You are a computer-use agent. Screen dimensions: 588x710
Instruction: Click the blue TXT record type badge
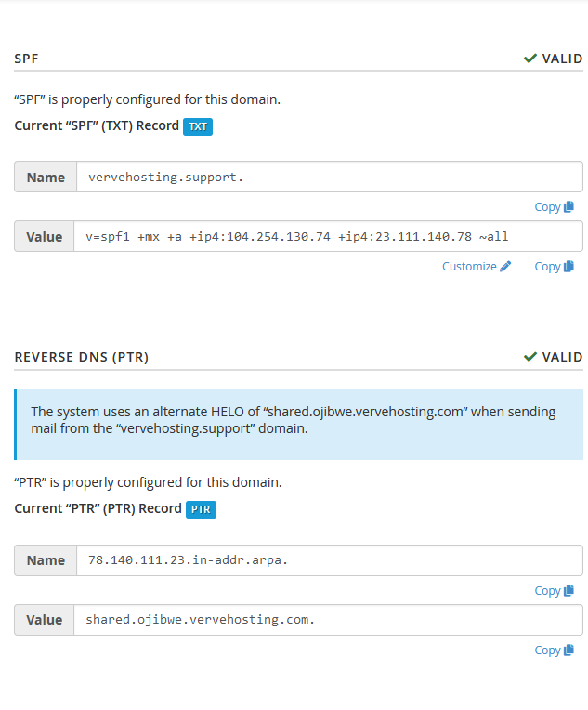[x=198, y=126]
